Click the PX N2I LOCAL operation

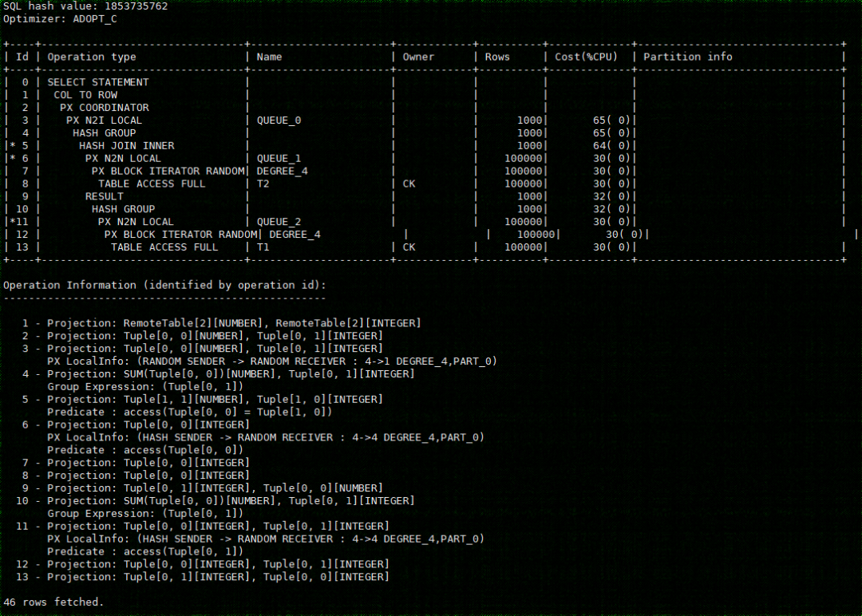[x=105, y=120]
